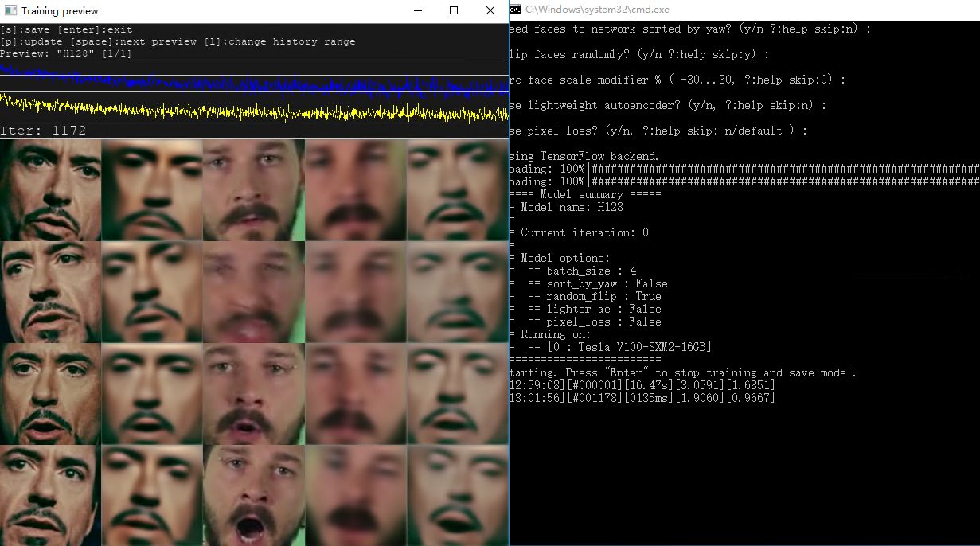Click the yellow loss graph line
The width and height of the screenshot is (980, 546).
[255, 110]
